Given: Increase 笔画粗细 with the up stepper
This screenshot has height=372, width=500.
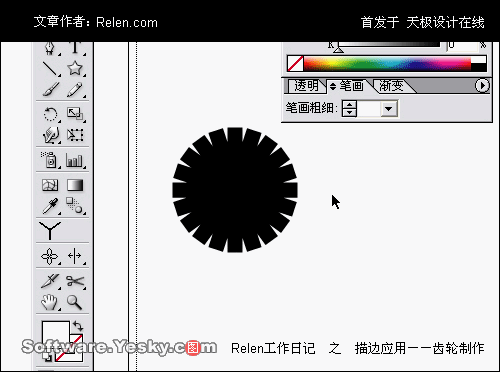Looking at the screenshot, I should coord(349,104).
